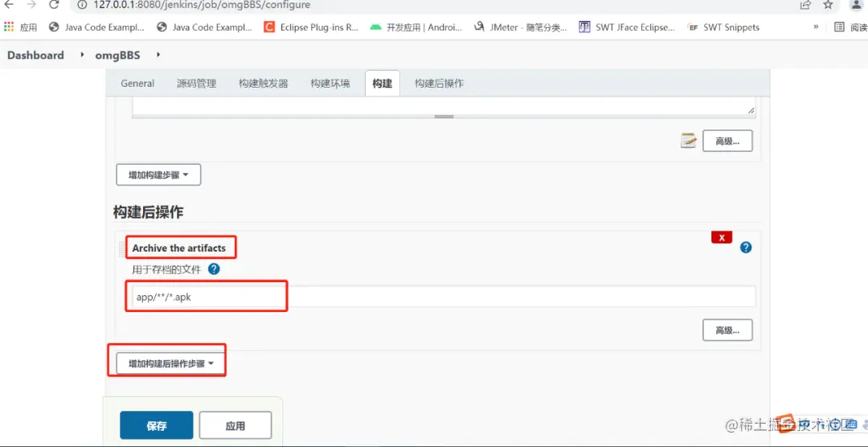
Task: Expand the Dashboard breadcrumb arrow
Action: [83, 55]
